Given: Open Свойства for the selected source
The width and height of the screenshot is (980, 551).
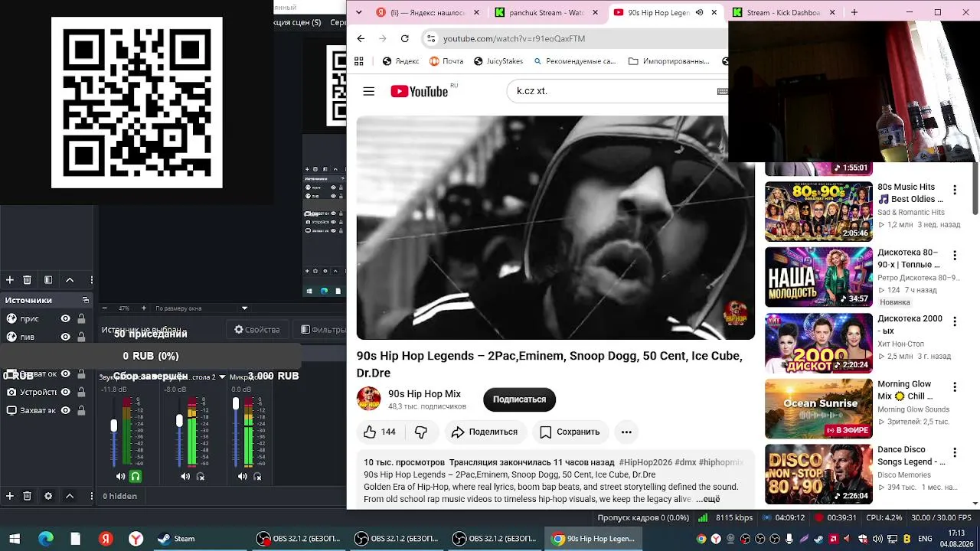Looking at the screenshot, I should click(257, 330).
